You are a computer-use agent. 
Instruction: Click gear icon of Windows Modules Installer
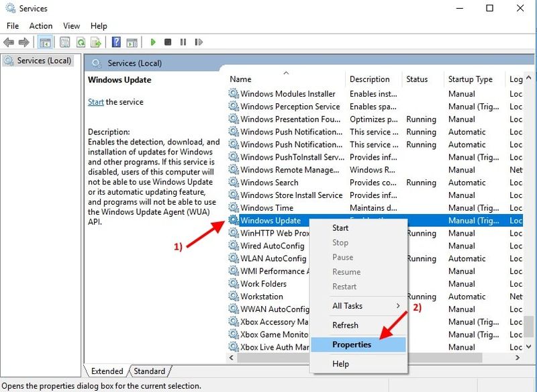[234, 93]
